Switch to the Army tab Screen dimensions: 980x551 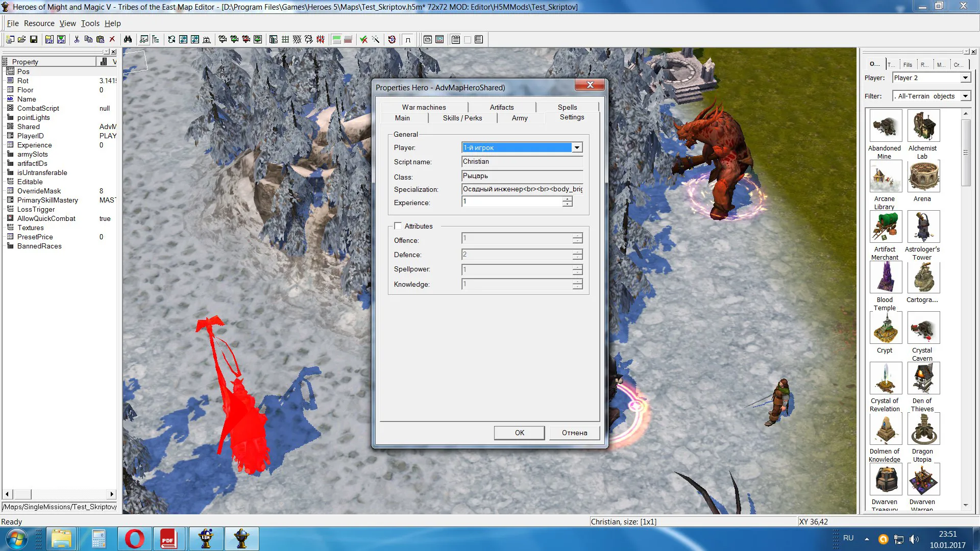[520, 118]
